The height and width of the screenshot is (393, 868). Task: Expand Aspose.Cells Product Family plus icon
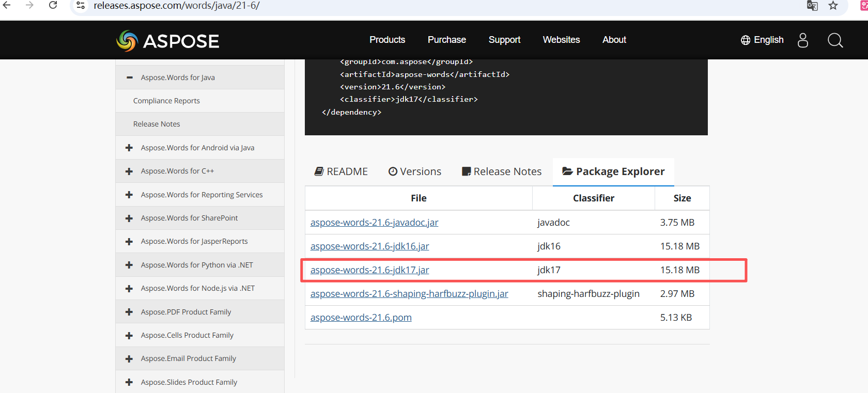(x=129, y=335)
